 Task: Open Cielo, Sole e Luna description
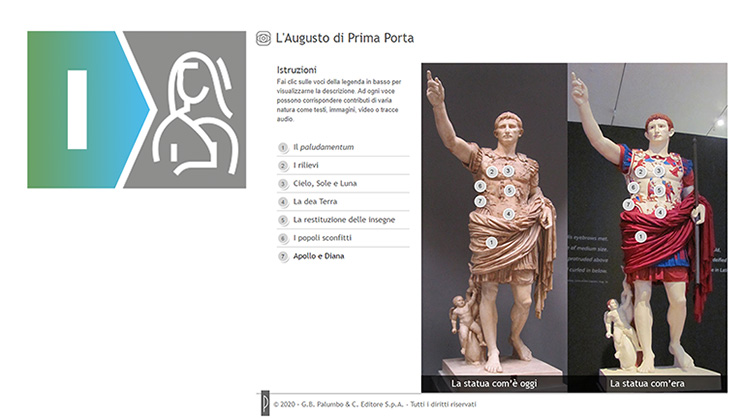[343, 184]
